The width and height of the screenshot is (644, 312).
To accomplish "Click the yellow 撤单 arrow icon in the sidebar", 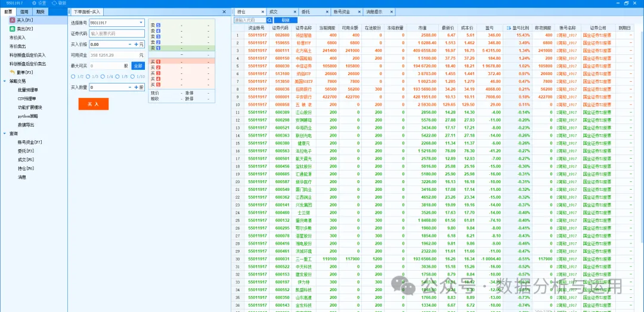I will coord(13,72).
